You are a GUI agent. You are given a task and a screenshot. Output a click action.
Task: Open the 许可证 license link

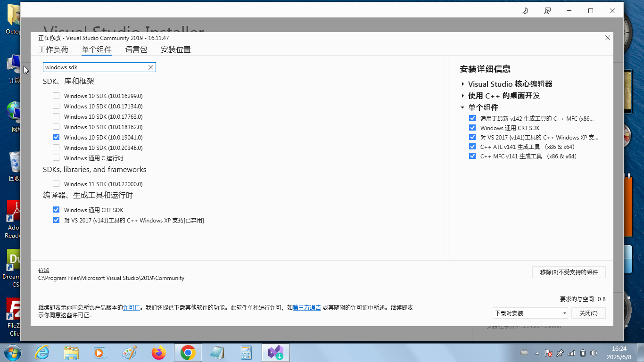pos(132,307)
